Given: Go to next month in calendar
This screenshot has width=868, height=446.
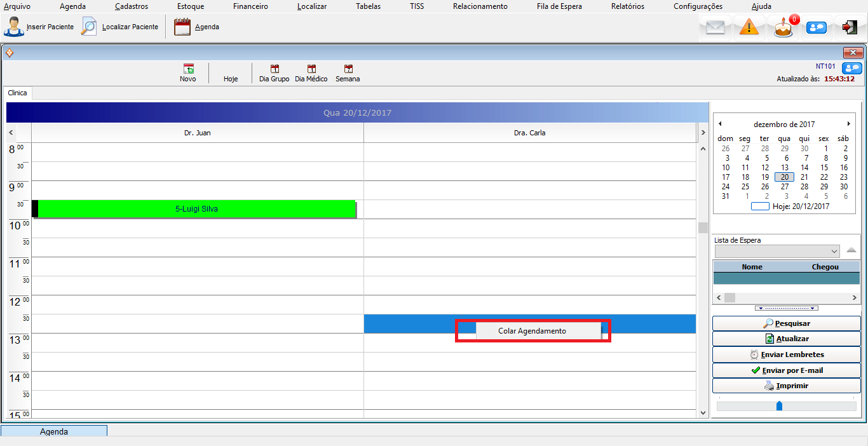Looking at the screenshot, I should coord(848,124).
